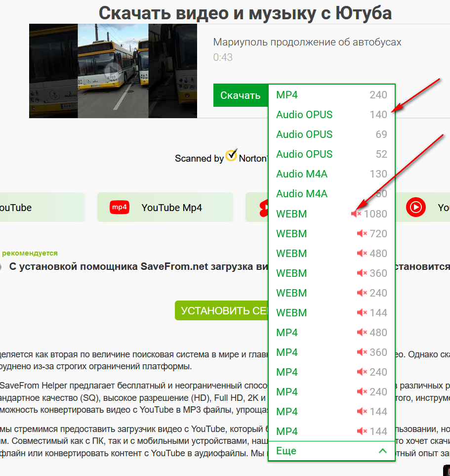Click the рекомендуется label

[30, 253]
